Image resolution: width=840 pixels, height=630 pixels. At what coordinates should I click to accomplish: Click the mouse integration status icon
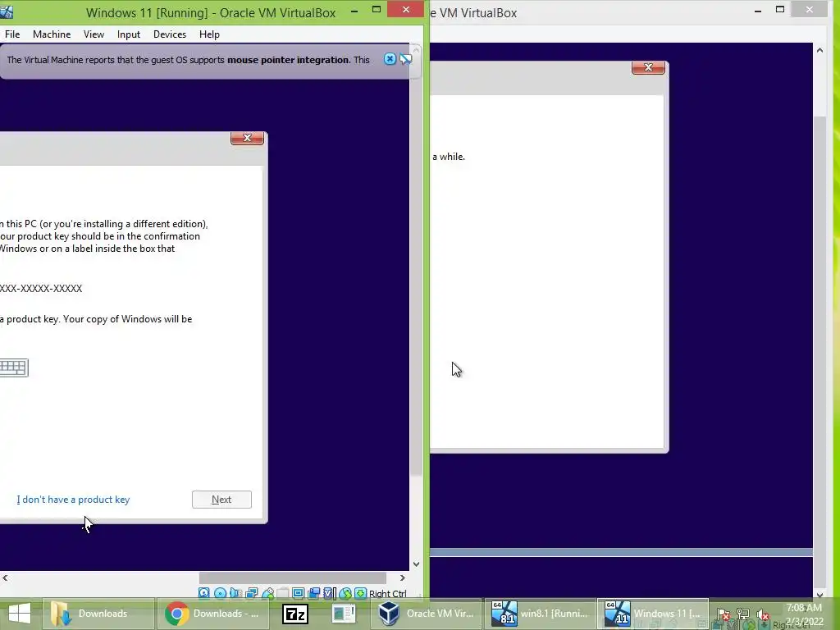tap(345, 593)
